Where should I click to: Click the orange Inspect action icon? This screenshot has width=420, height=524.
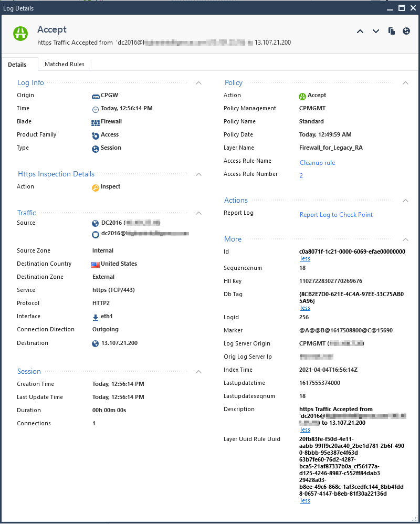click(x=96, y=188)
